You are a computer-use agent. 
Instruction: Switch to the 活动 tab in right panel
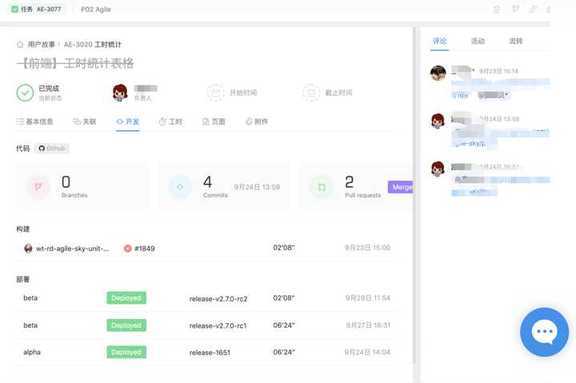[478, 41]
